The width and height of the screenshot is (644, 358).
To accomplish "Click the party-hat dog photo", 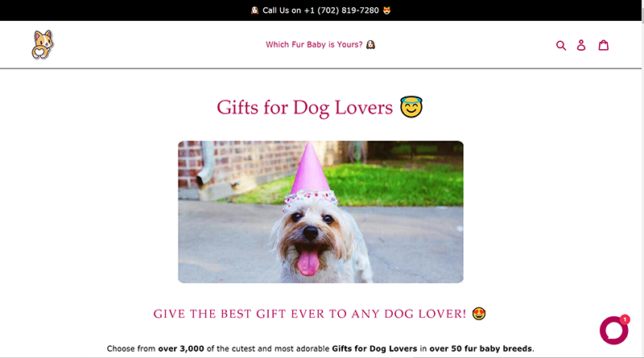I will point(320,212).
